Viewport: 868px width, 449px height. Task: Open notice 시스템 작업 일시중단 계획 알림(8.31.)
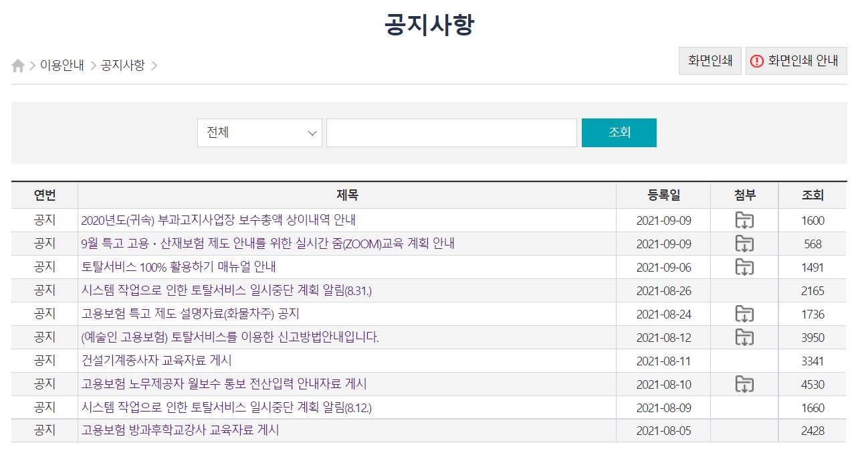(x=226, y=290)
